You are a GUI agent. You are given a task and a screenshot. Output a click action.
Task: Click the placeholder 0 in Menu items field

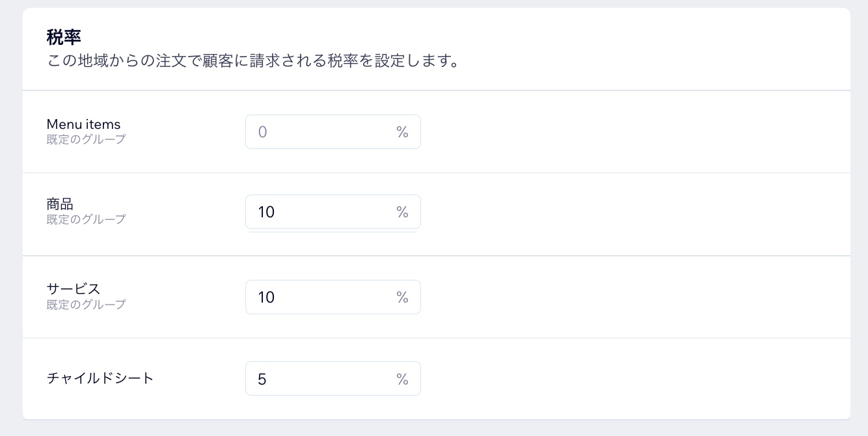click(x=263, y=132)
